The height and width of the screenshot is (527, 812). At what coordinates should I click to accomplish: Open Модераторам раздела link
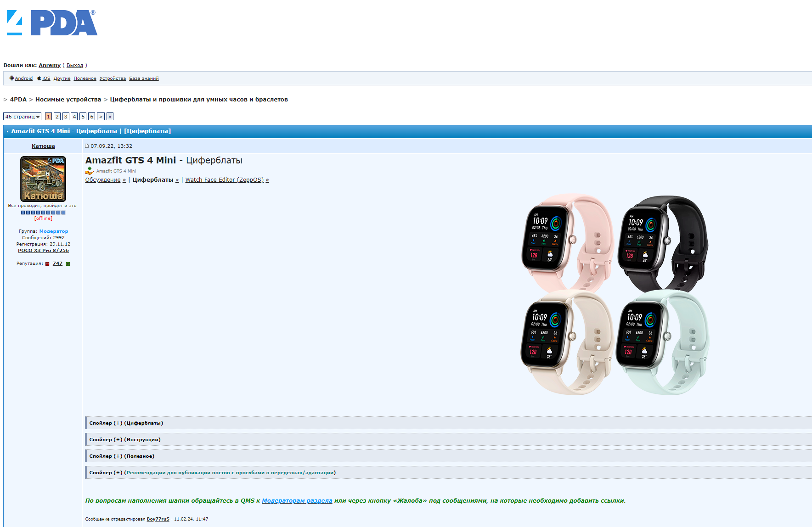pos(297,501)
